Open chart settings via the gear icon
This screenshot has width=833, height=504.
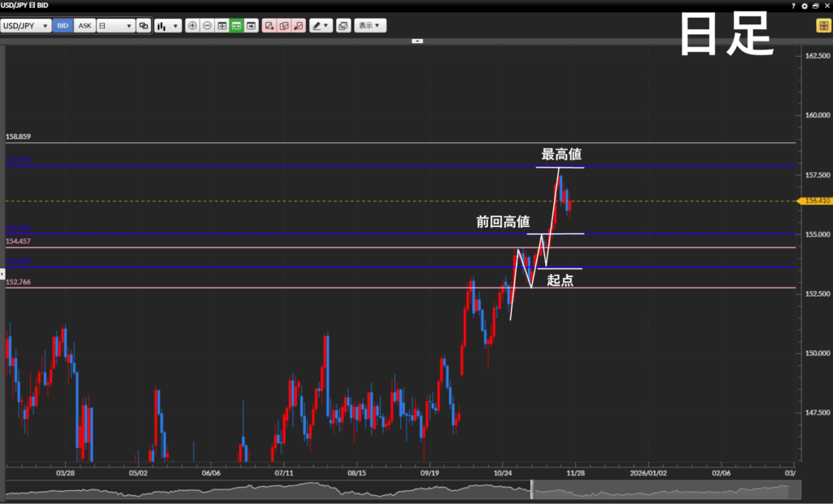click(805, 6)
